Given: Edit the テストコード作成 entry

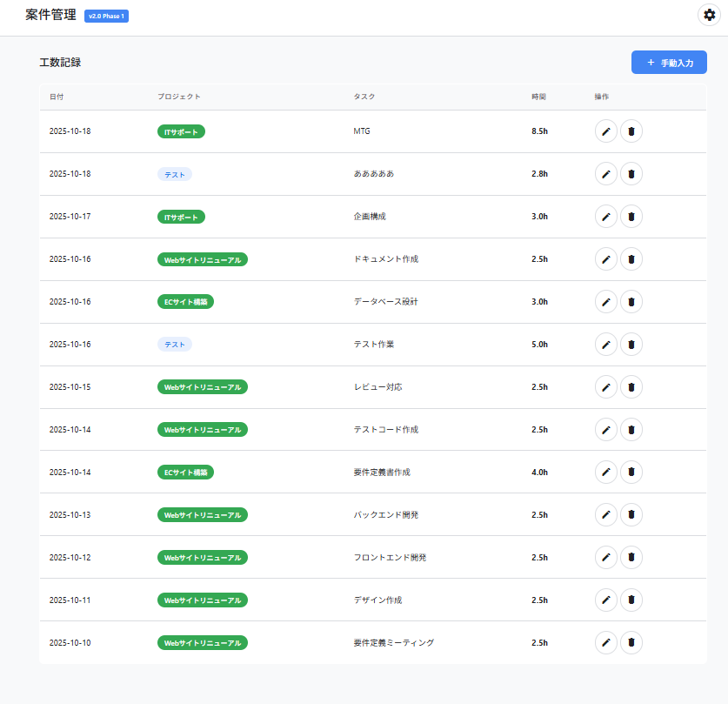Looking at the screenshot, I should point(606,430).
